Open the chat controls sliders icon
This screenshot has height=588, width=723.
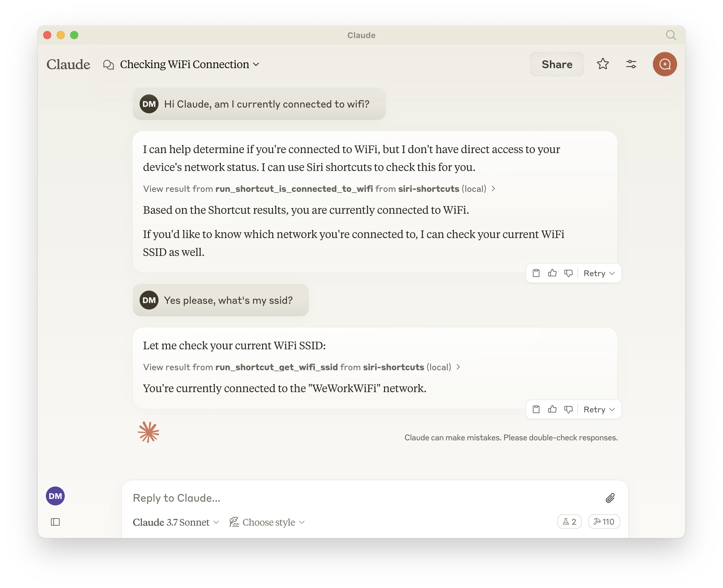point(631,64)
